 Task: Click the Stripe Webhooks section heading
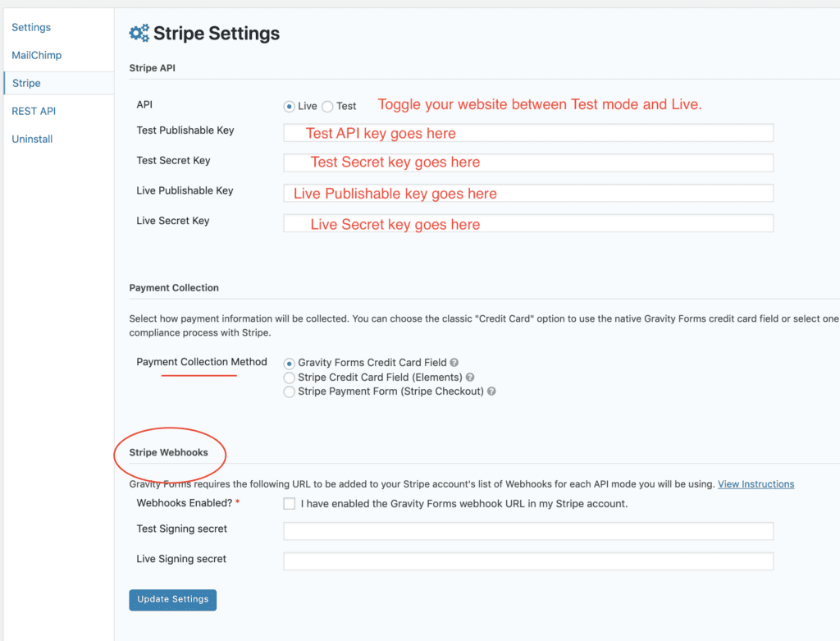point(169,452)
